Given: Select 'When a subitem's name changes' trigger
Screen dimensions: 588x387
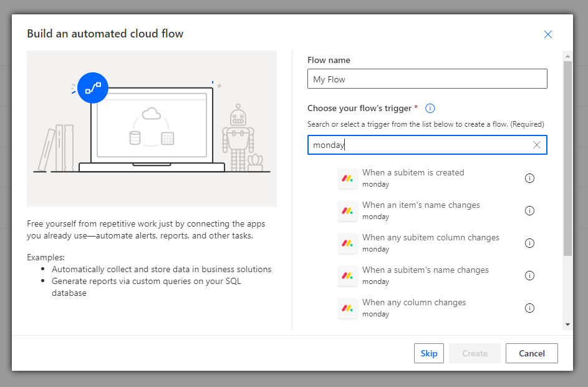Looking at the screenshot, I should pos(427,276).
